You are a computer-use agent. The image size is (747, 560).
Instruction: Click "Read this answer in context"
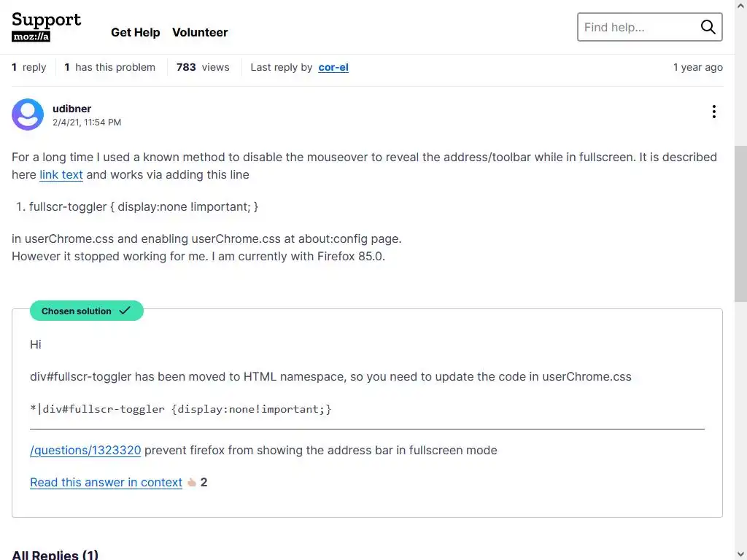106,482
